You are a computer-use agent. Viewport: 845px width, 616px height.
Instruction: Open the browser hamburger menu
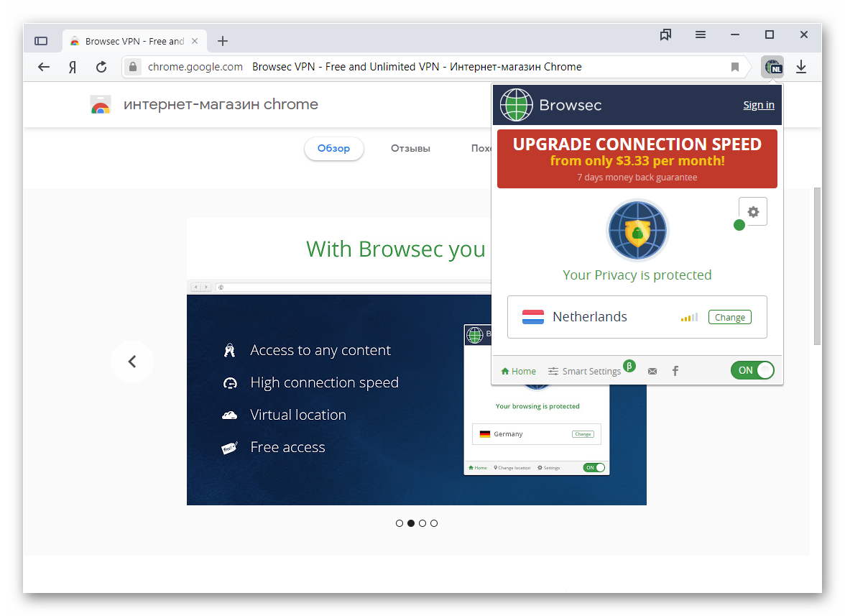(x=701, y=35)
